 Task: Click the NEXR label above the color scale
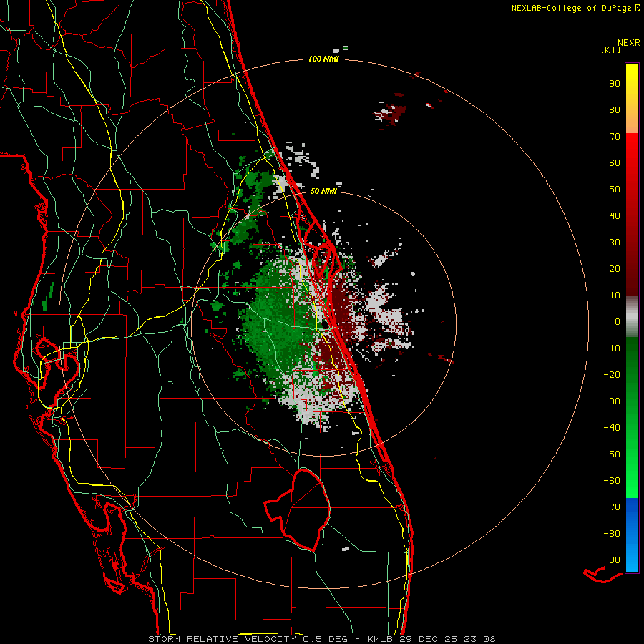click(629, 43)
